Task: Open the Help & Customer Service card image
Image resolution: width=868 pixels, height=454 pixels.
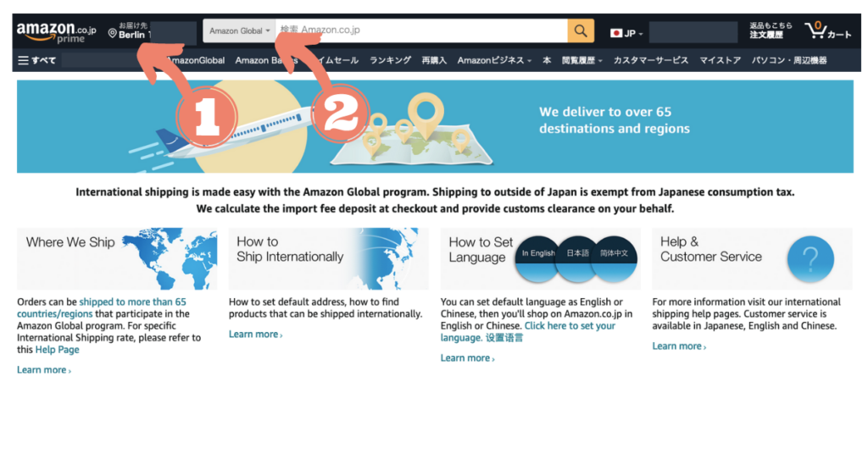Action: pos(753,259)
